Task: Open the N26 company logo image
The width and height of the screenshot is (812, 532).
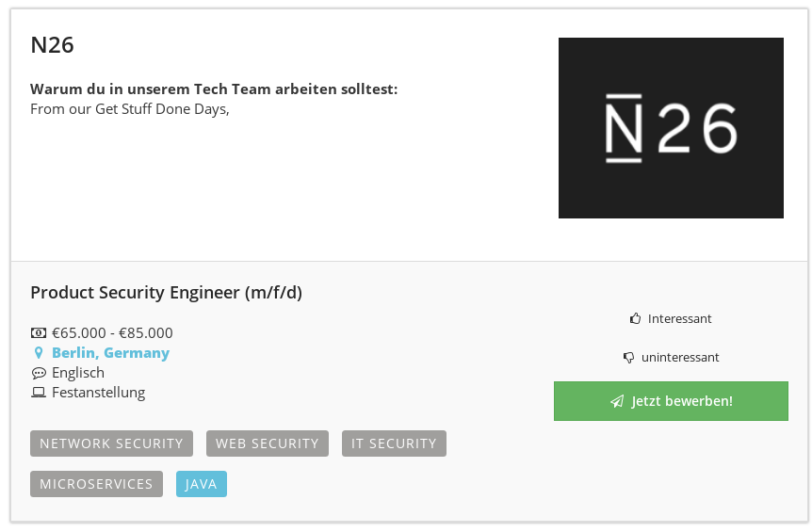Action: [671, 128]
